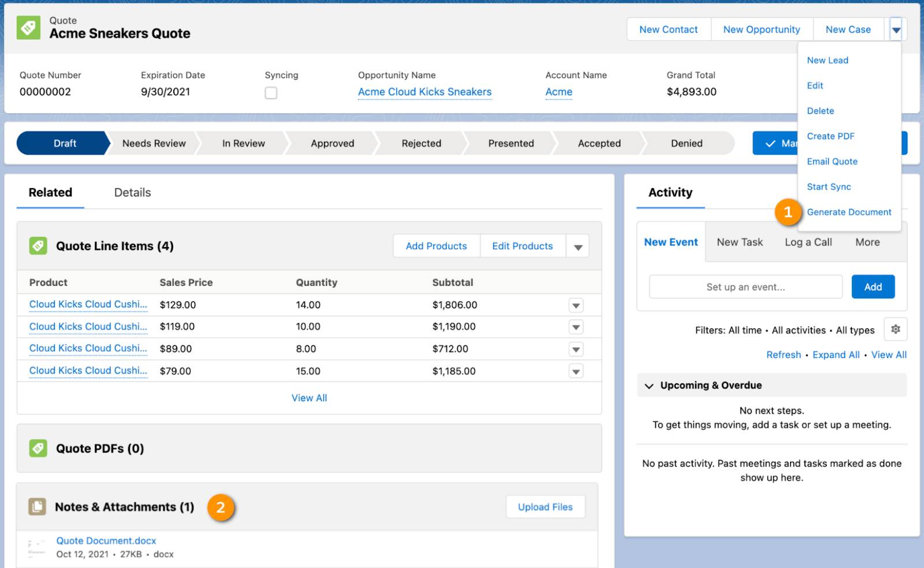Click the Set up an event field
Image resolution: width=924 pixels, height=568 pixels.
[x=746, y=287]
